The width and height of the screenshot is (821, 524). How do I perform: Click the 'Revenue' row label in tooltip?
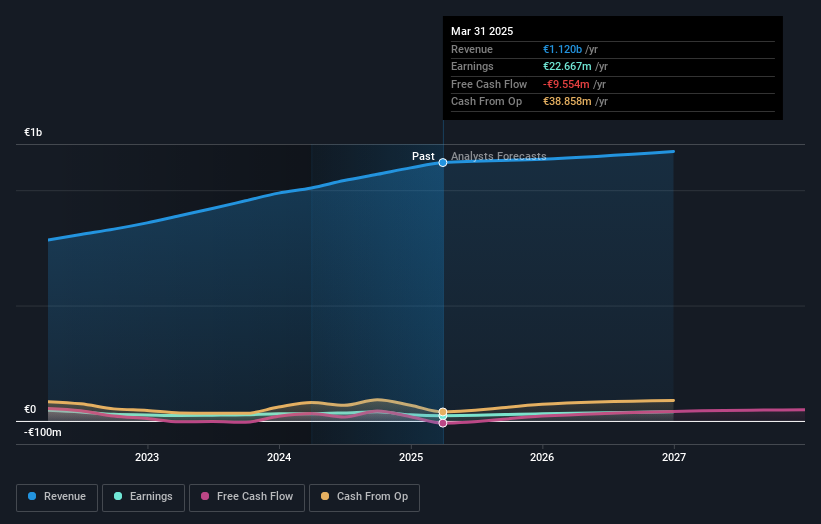tap(472, 49)
